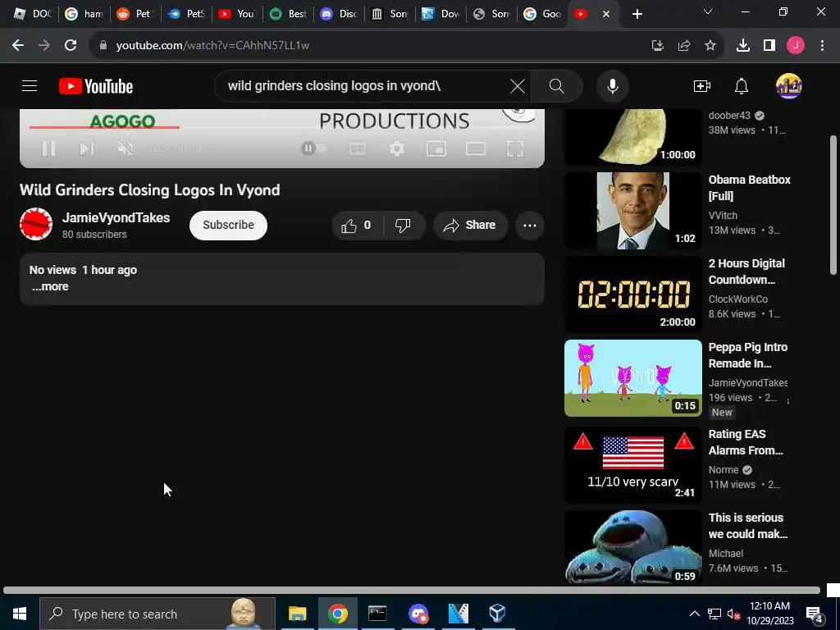Image resolution: width=840 pixels, height=630 pixels.
Task: Open the YouTube account avatar menu
Action: tap(788, 85)
